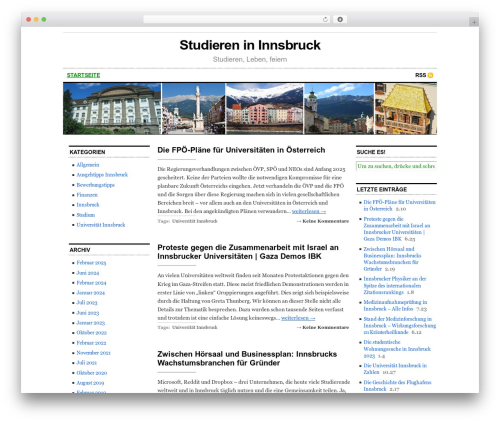Focus the Suche es! search field

396,166
